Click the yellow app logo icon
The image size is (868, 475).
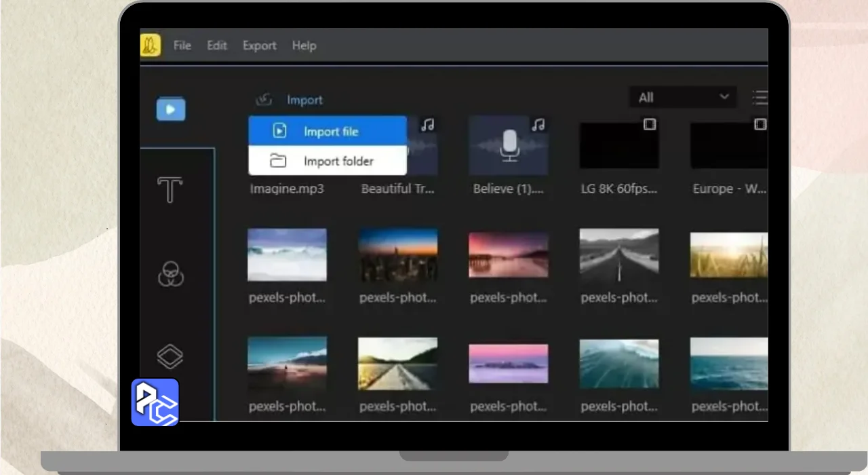pos(150,45)
